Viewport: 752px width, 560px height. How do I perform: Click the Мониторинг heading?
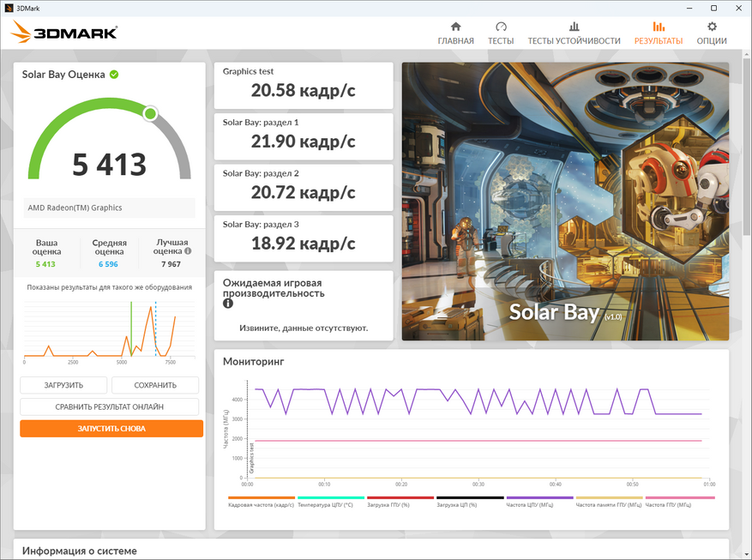pos(254,362)
